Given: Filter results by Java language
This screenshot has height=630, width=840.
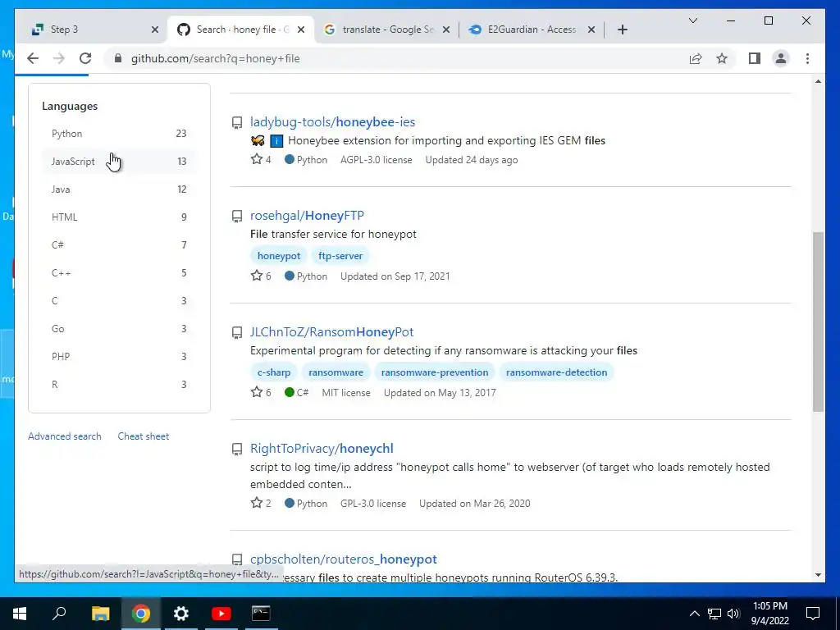Looking at the screenshot, I should pos(119,189).
